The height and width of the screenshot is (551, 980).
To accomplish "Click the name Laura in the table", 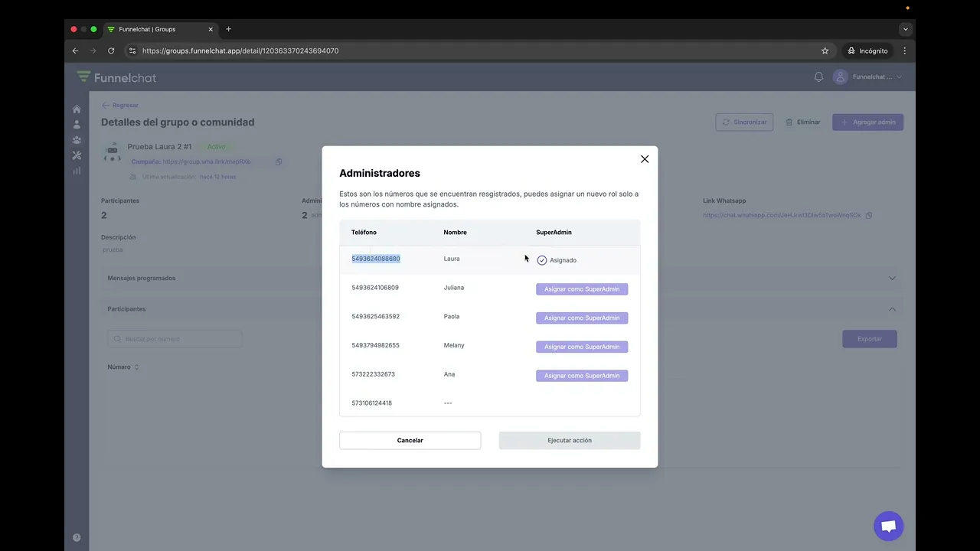I will tap(452, 259).
